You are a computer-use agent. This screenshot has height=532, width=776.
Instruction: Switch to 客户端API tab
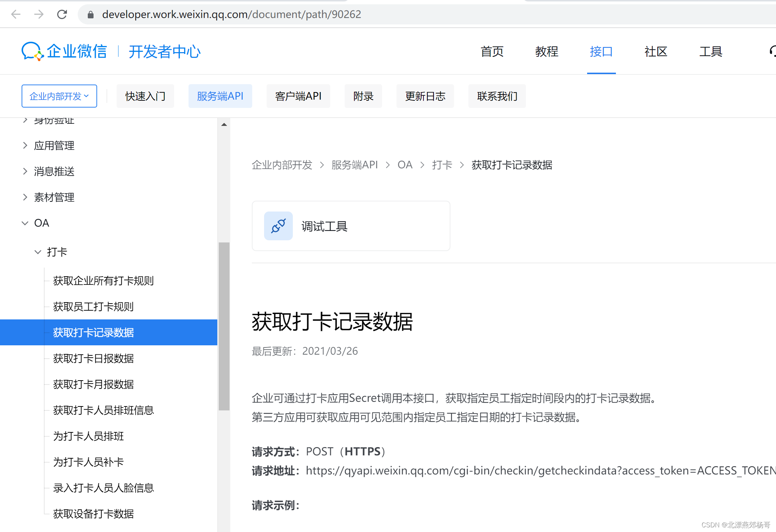(x=298, y=96)
